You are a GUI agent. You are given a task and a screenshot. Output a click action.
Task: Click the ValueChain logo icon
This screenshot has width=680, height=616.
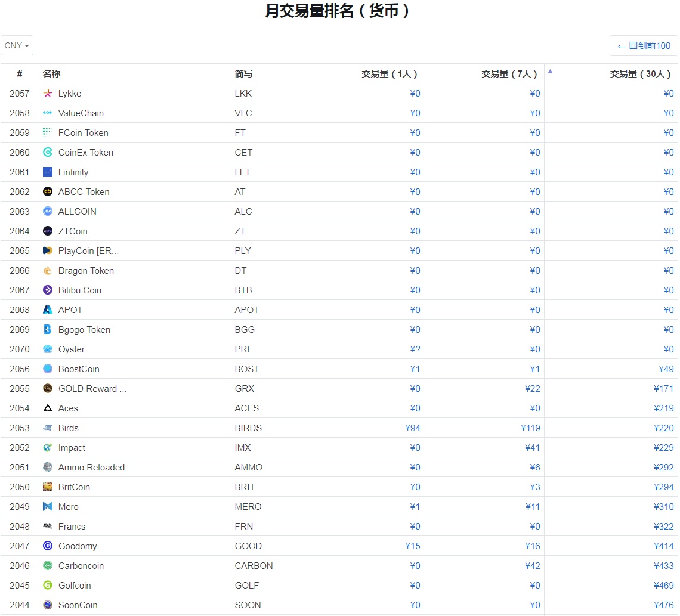pyautogui.click(x=48, y=113)
